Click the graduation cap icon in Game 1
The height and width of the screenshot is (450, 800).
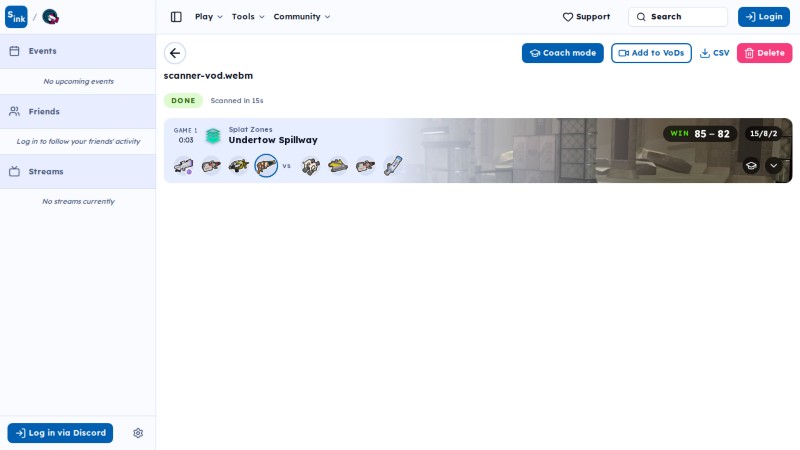(x=751, y=166)
